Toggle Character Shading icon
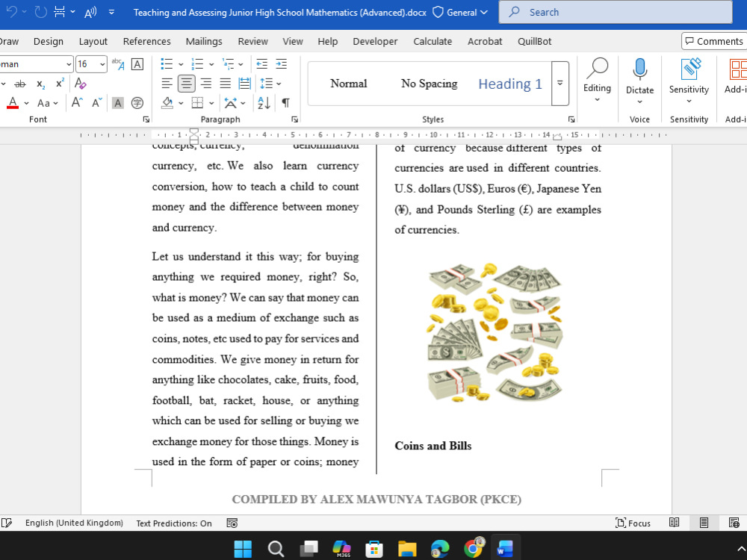The image size is (747, 560). pos(118,103)
